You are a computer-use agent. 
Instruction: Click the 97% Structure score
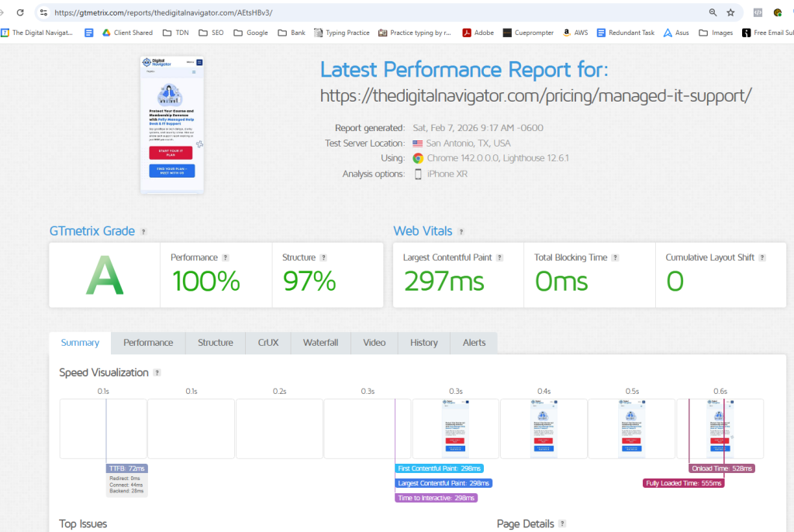tap(309, 282)
